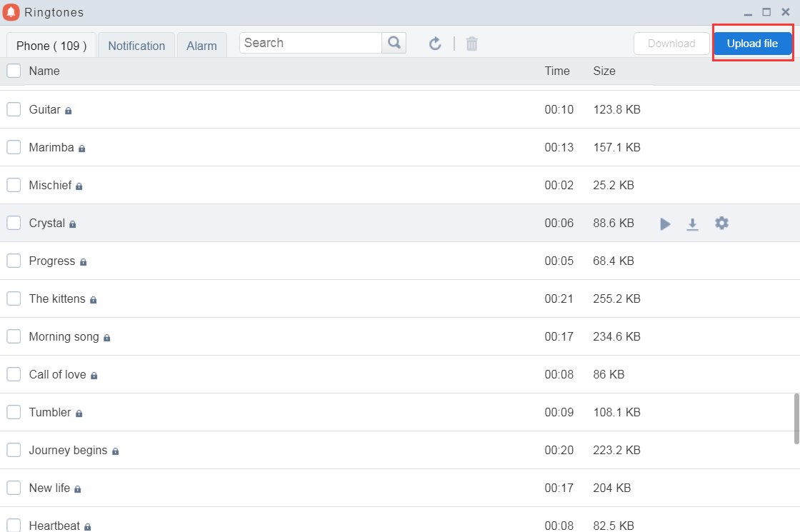Viewport: 800px width, 532px height.
Task: Click the vertical scrollbar thumb
Action: (796, 418)
